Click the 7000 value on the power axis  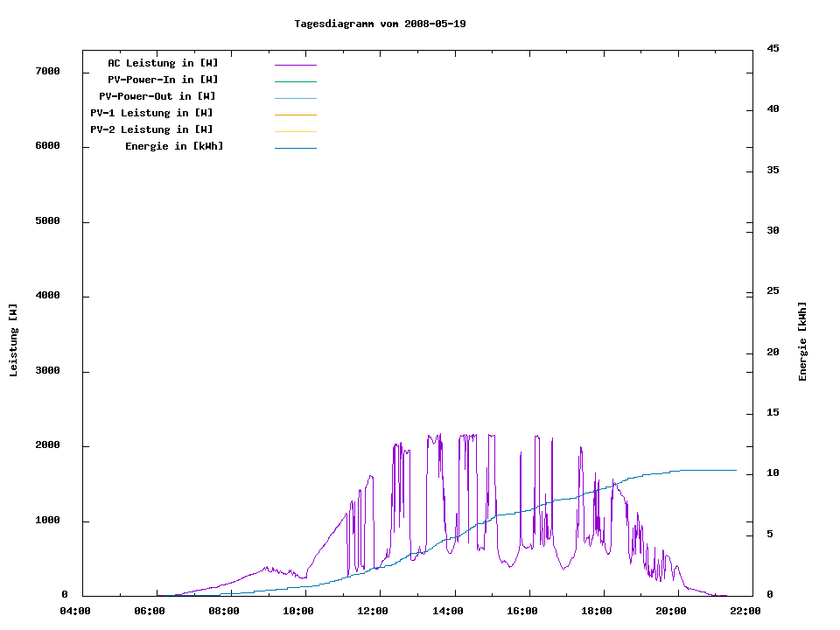click(47, 71)
